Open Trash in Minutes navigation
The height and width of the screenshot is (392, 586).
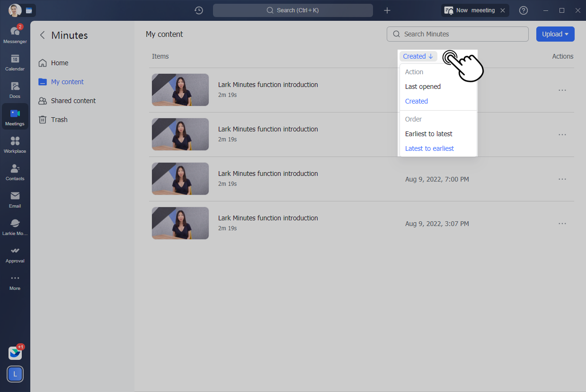tap(59, 120)
